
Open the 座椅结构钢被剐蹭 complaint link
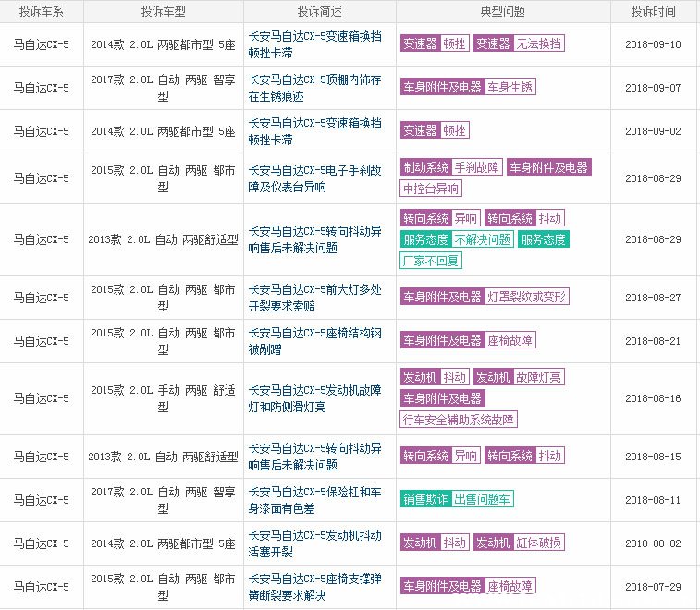(x=314, y=341)
